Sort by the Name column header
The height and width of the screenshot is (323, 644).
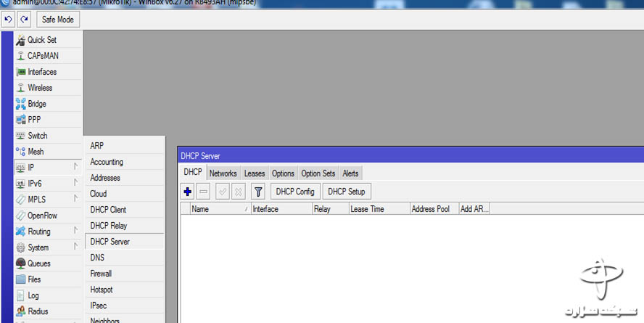220,209
